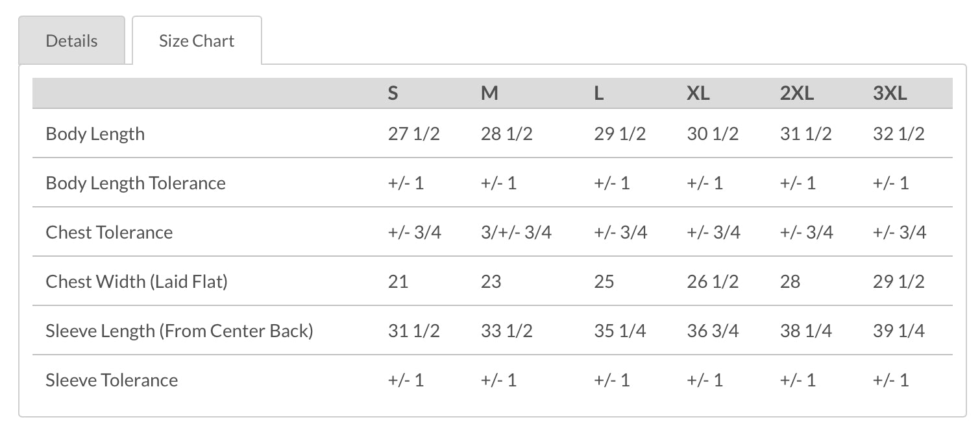The width and height of the screenshot is (980, 424).
Task: Click the XL size column header
Action: point(698,93)
